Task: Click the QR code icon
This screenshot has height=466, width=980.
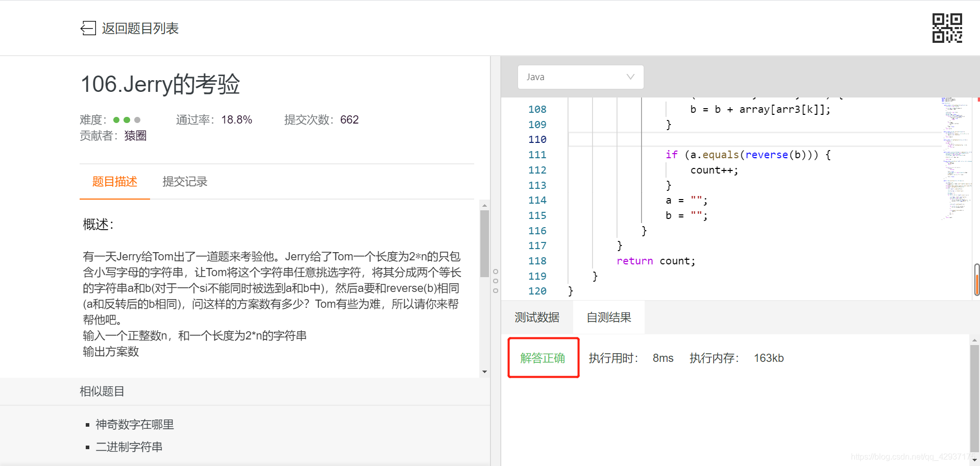Action: pos(947,28)
